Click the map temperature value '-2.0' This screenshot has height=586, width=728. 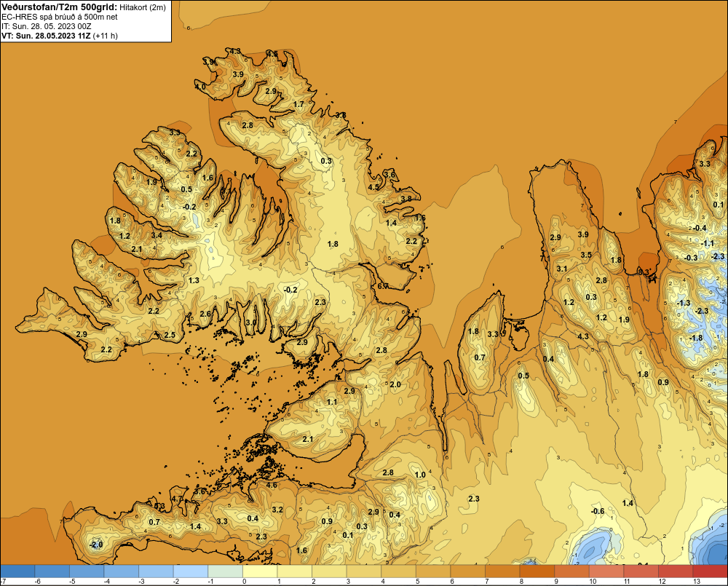click(95, 545)
